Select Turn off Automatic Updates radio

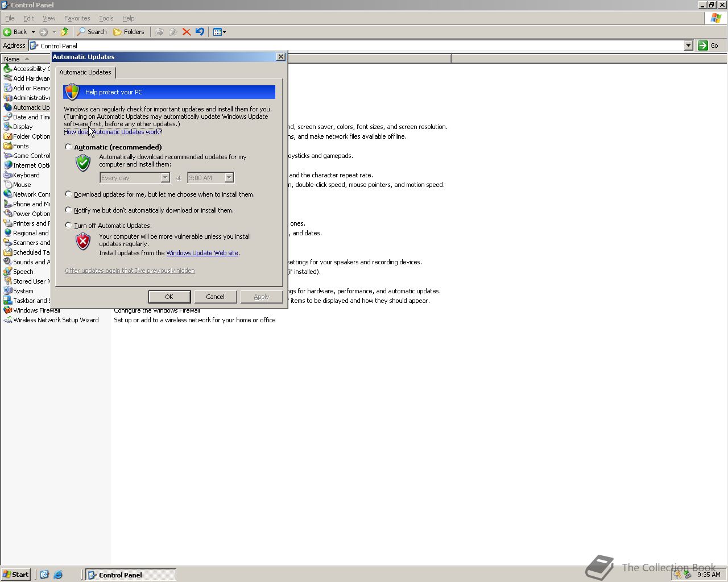click(x=68, y=226)
